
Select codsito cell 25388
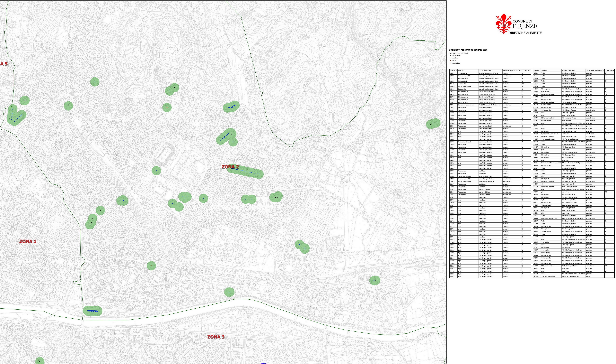coord(453,142)
